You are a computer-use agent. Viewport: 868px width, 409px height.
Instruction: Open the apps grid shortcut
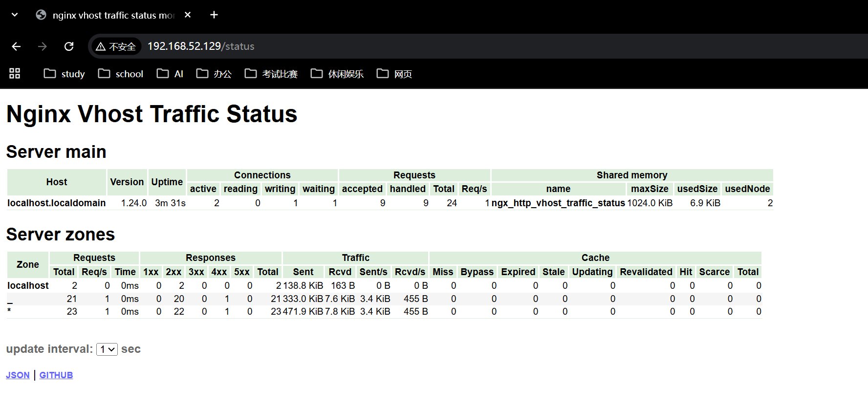click(15, 74)
